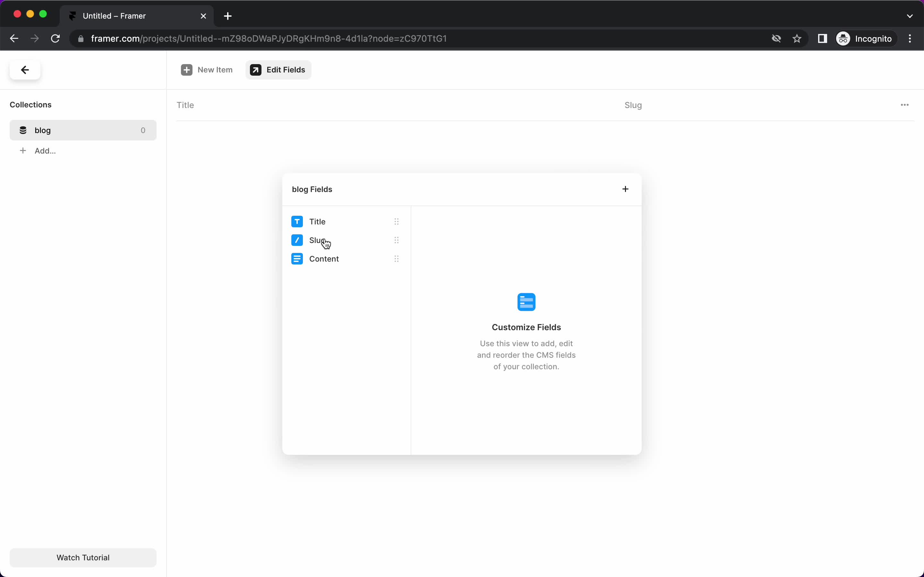Screen dimensions: 924x577
Task: Click the Title field type icon
Action: point(297,222)
